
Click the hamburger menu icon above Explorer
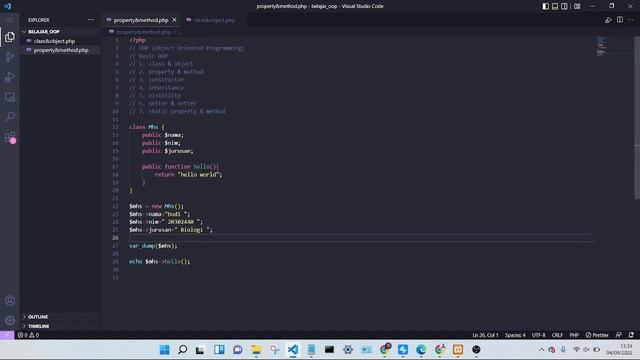click(x=10, y=20)
